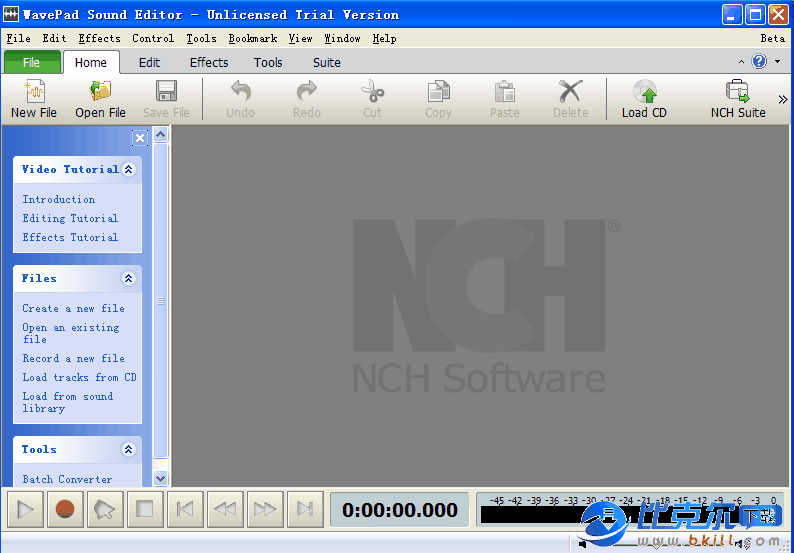Image resolution: width=794 pixels, height=553 pixels.
Task: Click sidebar scrollbar down arrow
Action: (x=161, y=478)
